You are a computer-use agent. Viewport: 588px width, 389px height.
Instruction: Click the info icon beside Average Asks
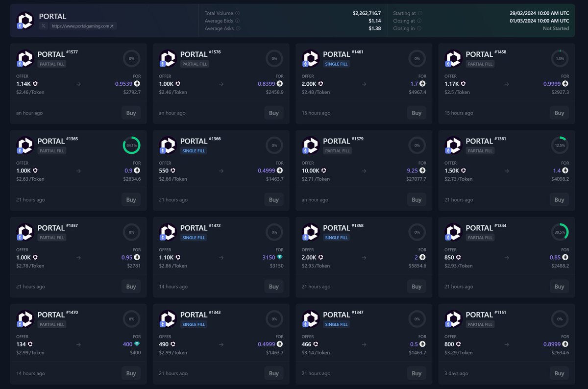(238, 28)
